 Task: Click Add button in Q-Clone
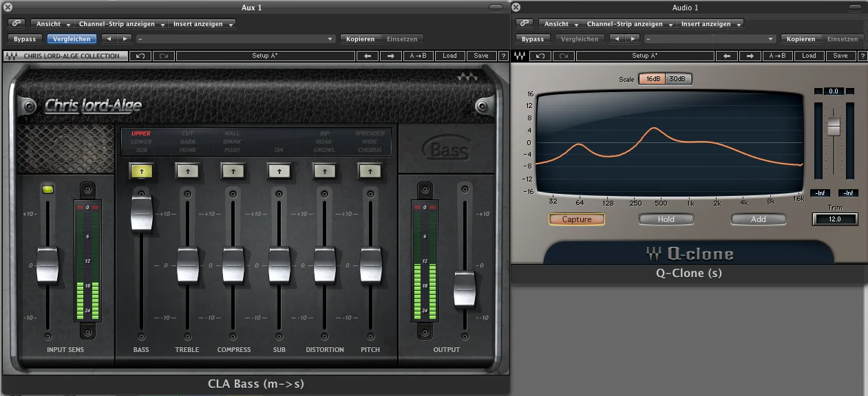point(759,219)
